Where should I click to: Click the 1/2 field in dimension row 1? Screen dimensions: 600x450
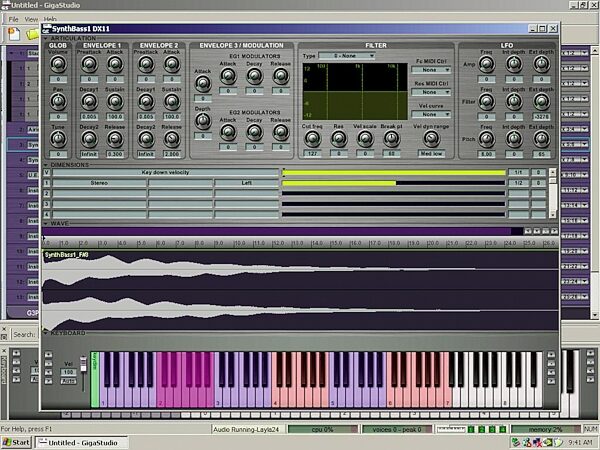(x=518, y=183)
